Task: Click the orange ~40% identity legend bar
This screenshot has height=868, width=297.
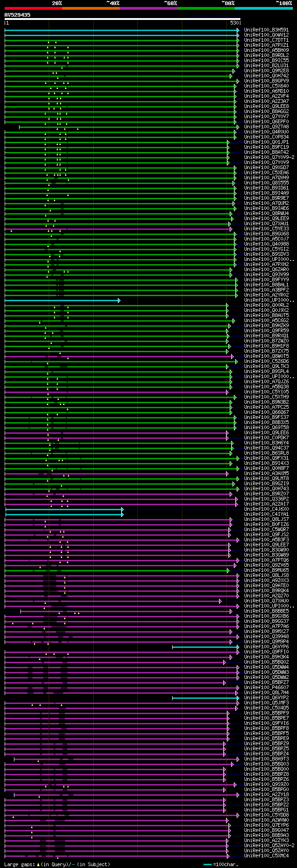Action: click(90, 8)
